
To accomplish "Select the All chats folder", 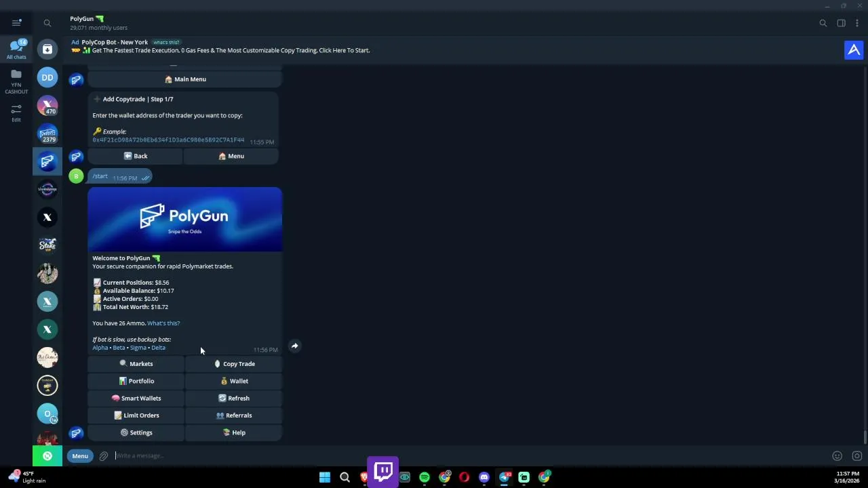I will (x=16, y=49).
